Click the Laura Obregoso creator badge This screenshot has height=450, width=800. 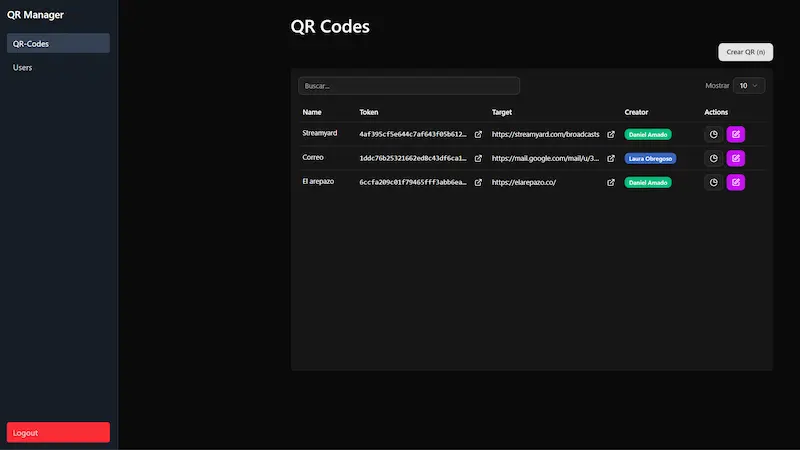pos(650,158)
